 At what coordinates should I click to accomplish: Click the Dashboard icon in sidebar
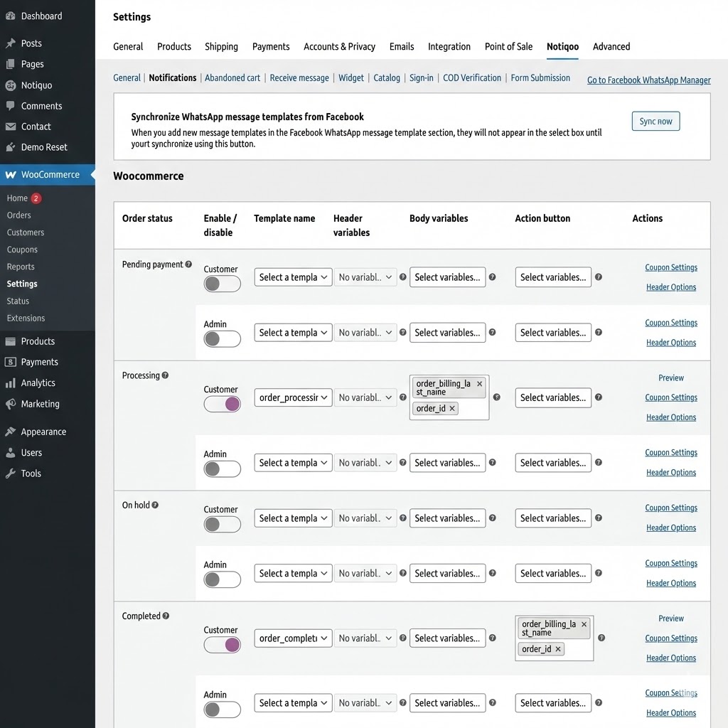(x=11, y=16)
